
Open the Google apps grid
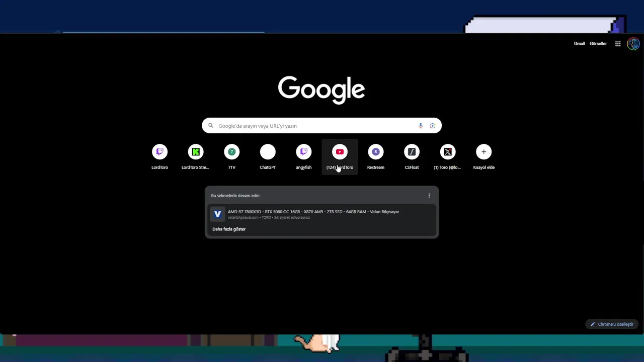pos(618,44)
